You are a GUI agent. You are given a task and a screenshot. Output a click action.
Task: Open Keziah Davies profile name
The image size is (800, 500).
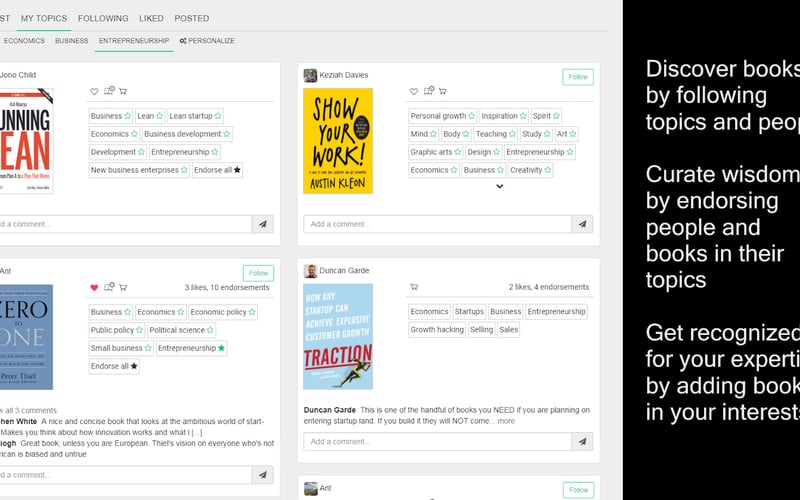tap(343, 75)
